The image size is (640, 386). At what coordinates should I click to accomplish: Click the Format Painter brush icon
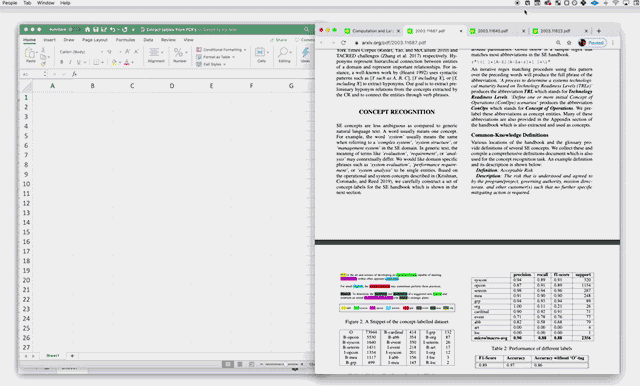click(43, 64)
